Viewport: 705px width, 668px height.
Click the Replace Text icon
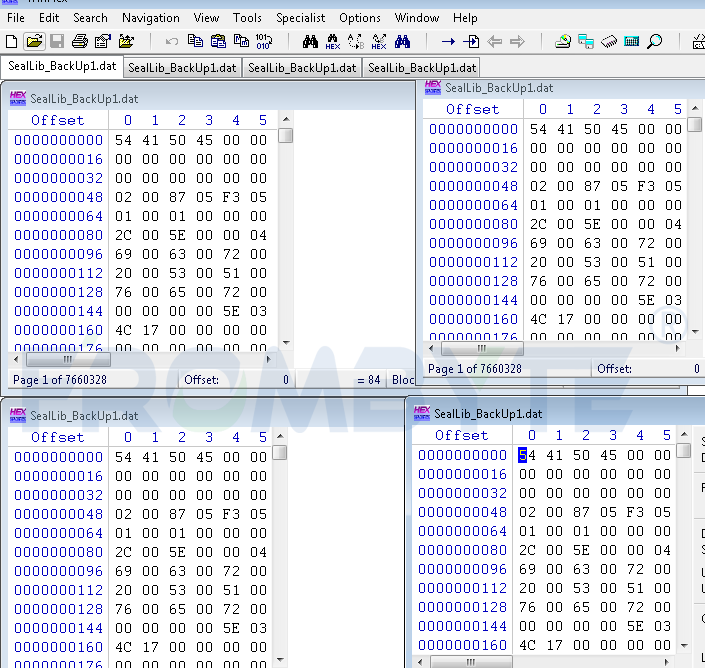tap(356, 42)
